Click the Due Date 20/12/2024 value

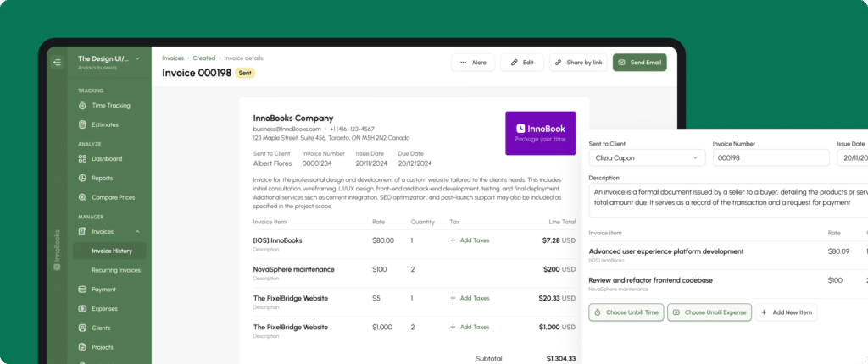coord(414,163)
